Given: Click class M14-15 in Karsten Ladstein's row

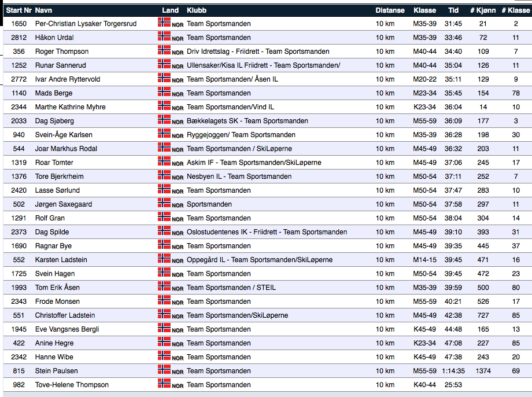Looking at the screenshot, I should tap(425, 260).
